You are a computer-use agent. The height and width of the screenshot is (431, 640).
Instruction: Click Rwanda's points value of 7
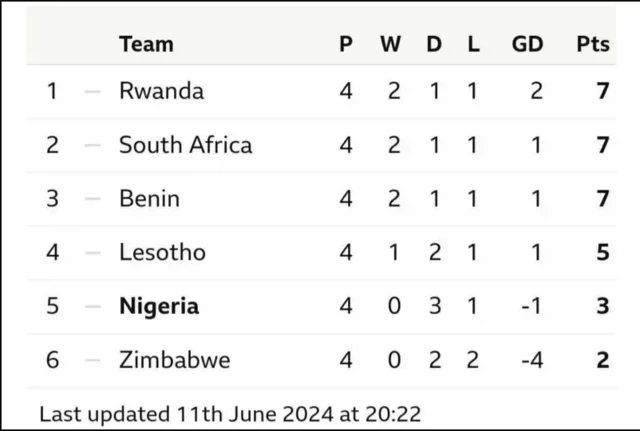point(602,91)
